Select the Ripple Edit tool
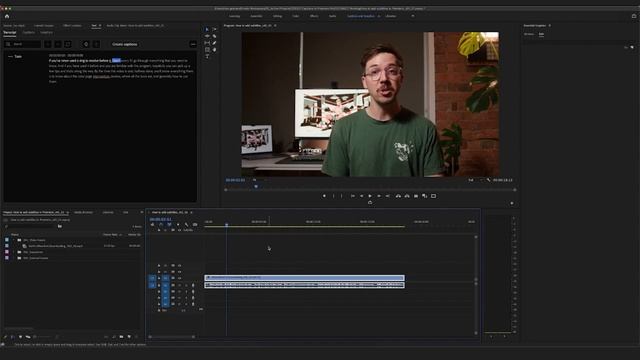This screenshot has height=360, width=640. click(x=207, y=36)
